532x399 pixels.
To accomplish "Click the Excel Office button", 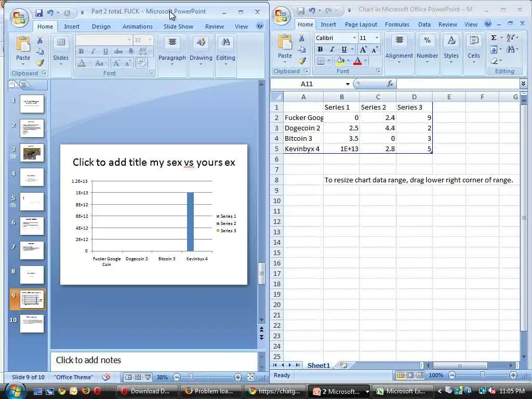I will pos(281,16).
